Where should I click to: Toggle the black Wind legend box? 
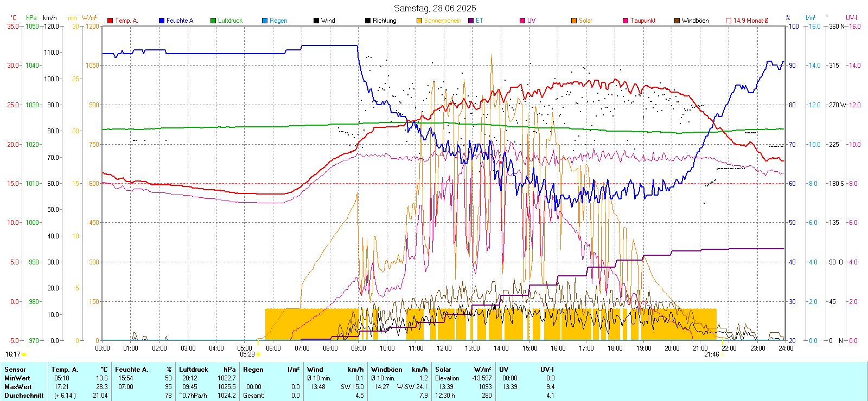316,21
